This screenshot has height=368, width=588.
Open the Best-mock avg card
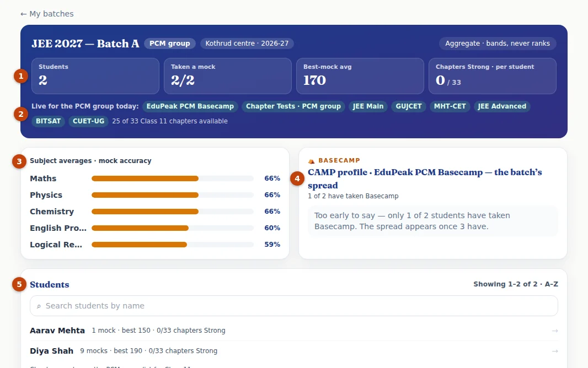(x=360, y=76)
